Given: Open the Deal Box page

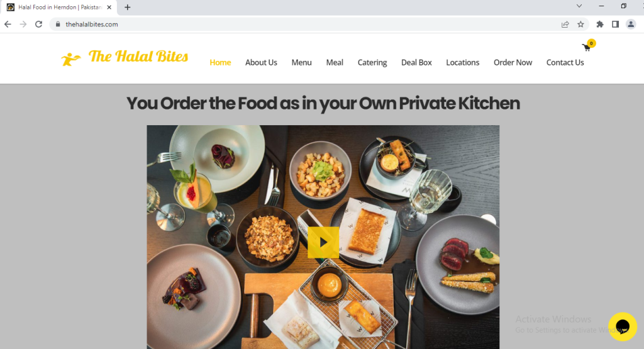Looking at the screenshot, I should [x=416, y=62].
